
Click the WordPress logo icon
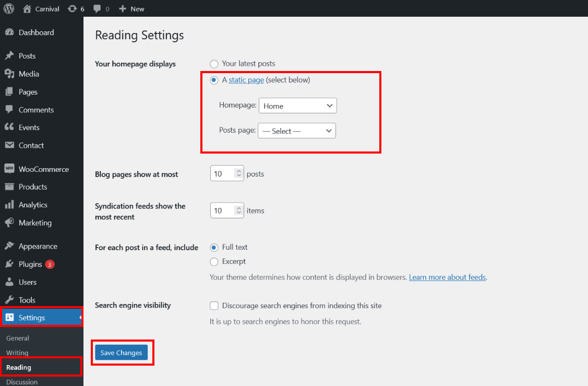9,8
